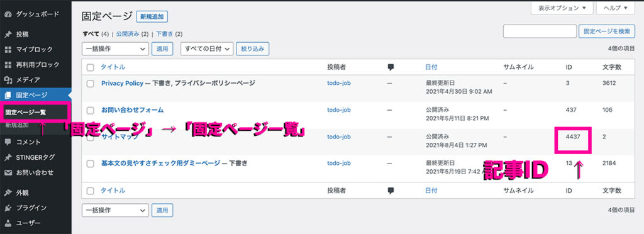
Task: Open the Privacy Policy page title link
Action: click(x=123, y=83)
